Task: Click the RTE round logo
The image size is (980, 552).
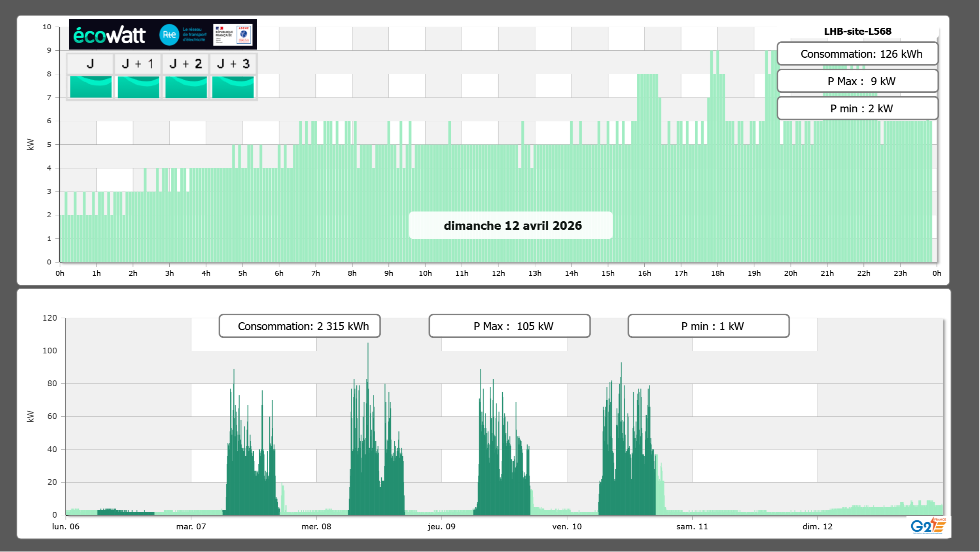Action: point(169,35)
